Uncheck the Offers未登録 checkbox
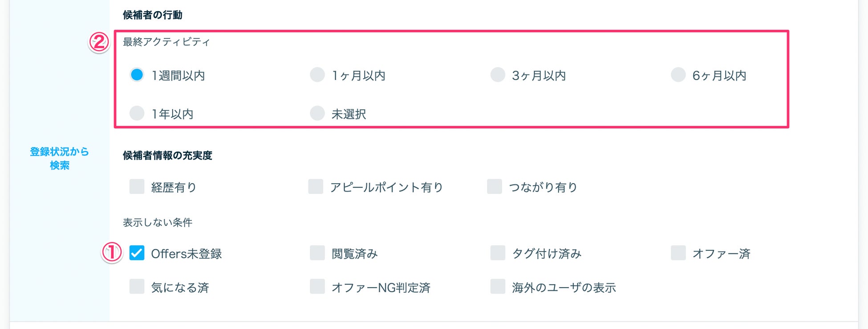Viewport: 868px width, 329px height. pyautogui.click(x=137, y=253)
